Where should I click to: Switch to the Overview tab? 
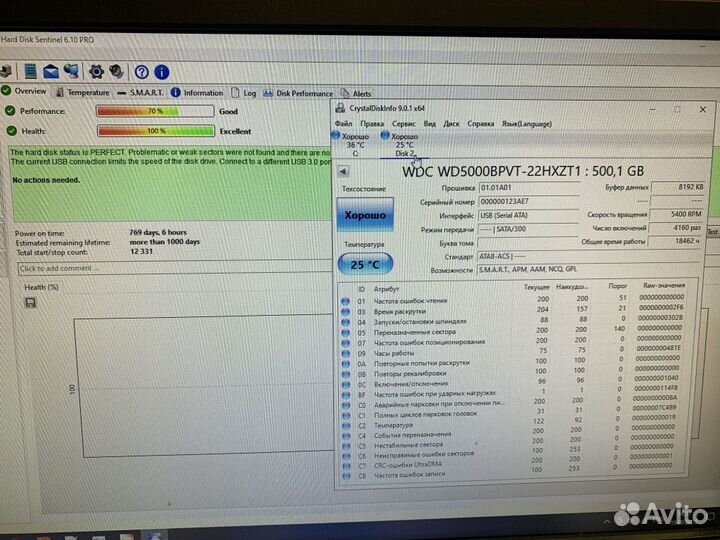click(x=24, y=91)
